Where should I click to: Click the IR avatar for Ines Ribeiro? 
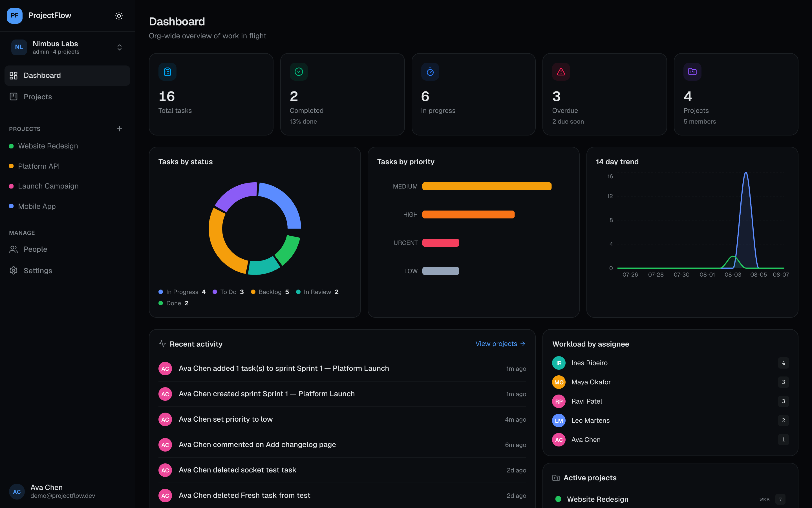point(559,363)
